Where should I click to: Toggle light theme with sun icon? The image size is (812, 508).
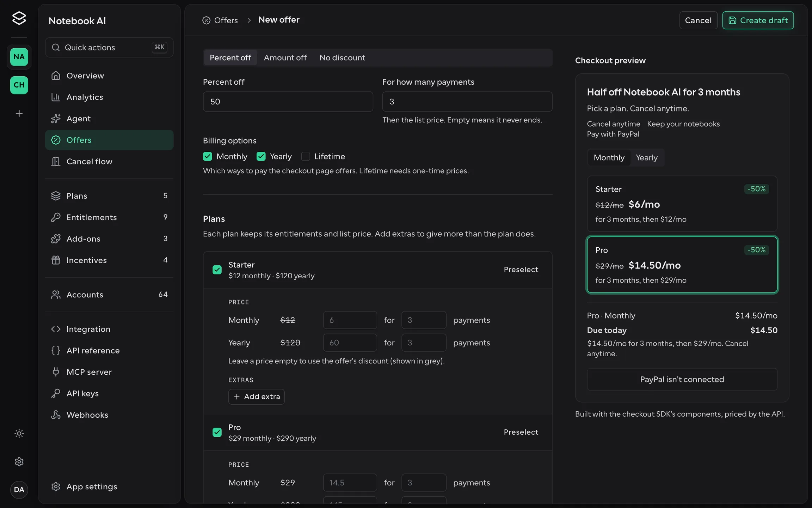click(19, 434)
